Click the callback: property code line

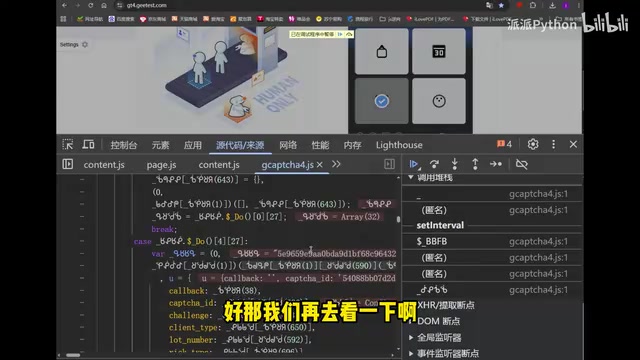point(215,291)
